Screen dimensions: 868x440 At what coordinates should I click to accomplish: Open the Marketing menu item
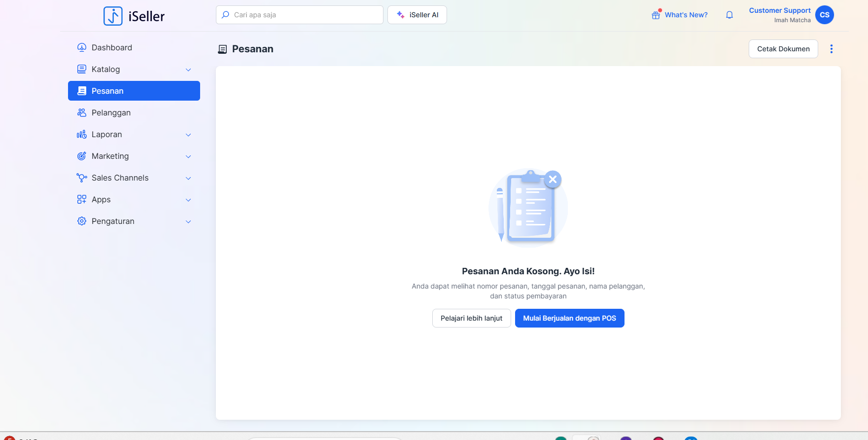pyautogui.click(x=134, y=156)
